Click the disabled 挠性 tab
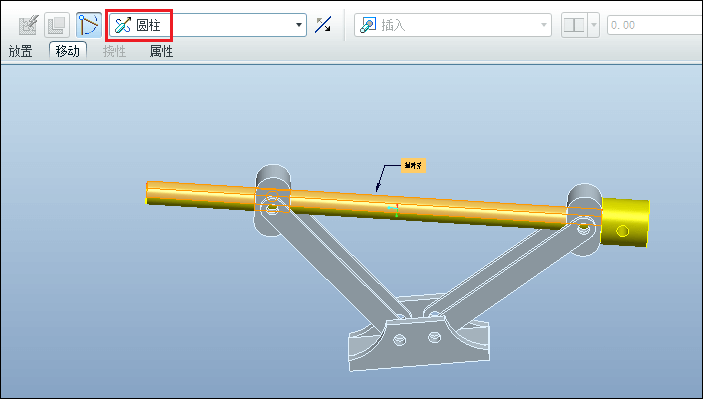The image size is (703, 399). pos(114,52)
